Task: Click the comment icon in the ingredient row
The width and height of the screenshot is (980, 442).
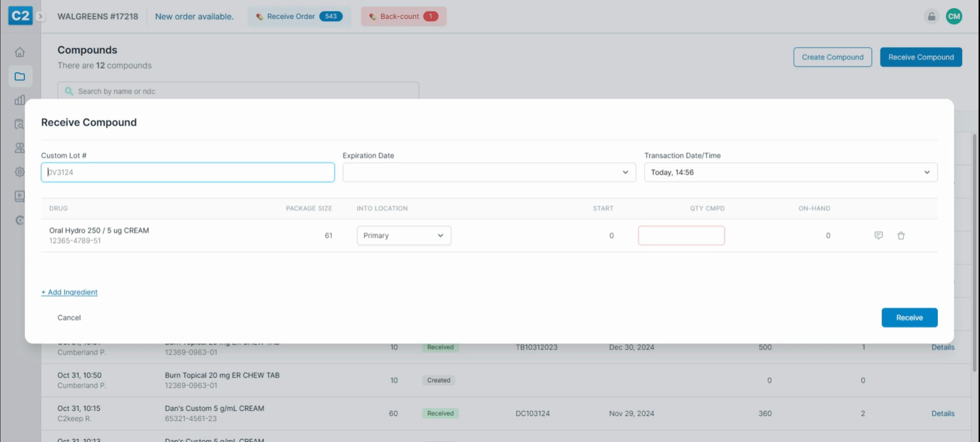Action: [x=878, y=235]
